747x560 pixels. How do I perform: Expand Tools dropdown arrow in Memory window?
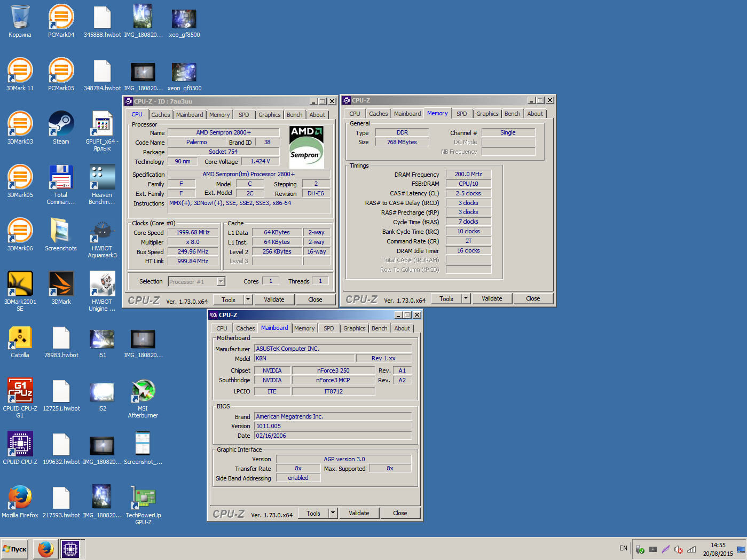466,298
